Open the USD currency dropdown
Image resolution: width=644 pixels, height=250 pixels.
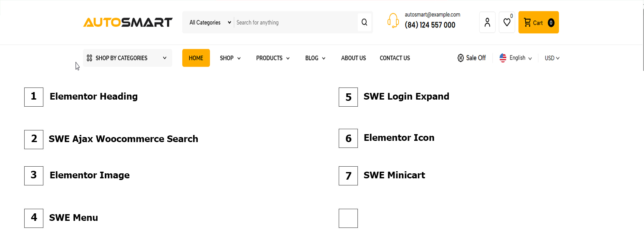552,58
